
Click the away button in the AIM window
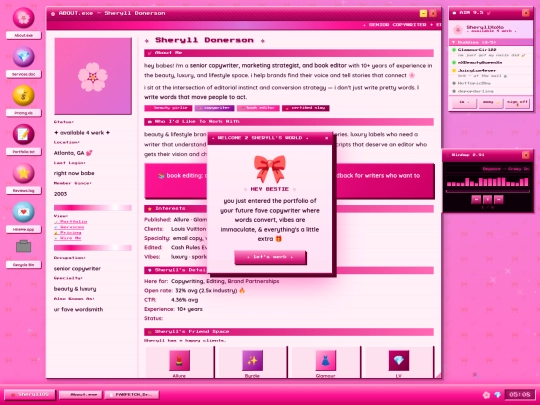(x=490, y=103)
